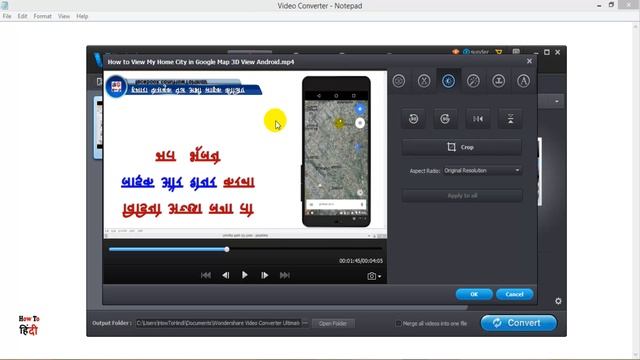Open the Cut scissors tab
The width and height of the screenshot is (640, 360).
click(424, 81)
